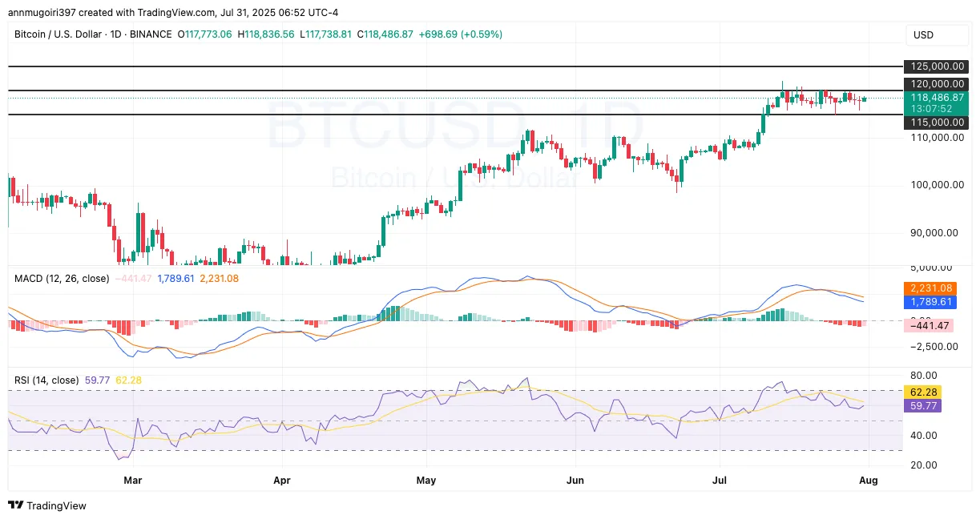Click the green current price label 118,486.87
Image resolution: width=980 pixels, height=519 pixels.
(x=936, y=97)
